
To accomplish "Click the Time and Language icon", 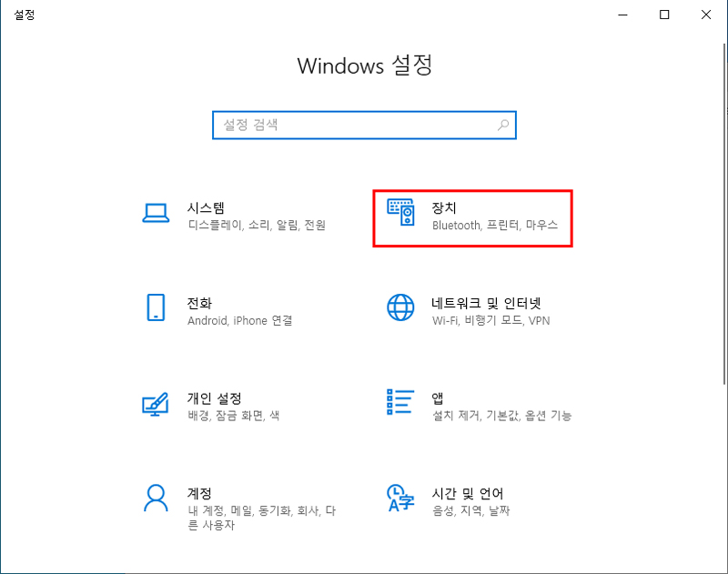I will (x=400, y=498).
